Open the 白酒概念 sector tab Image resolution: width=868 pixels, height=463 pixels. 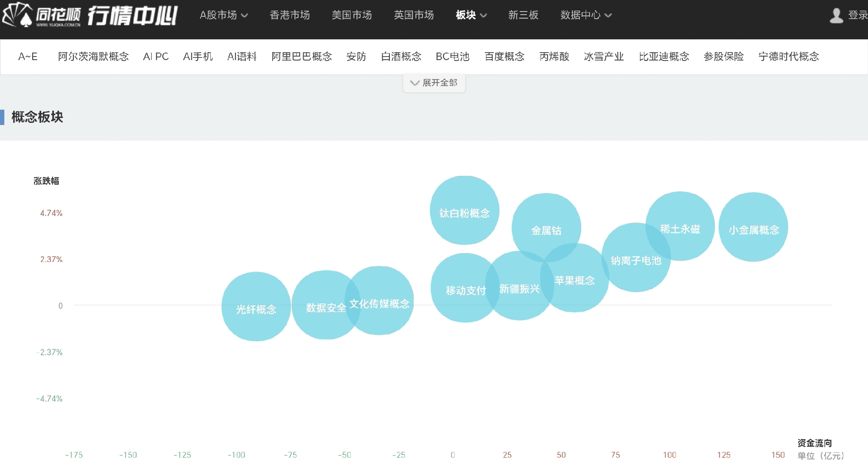pyautogui.click(x=401, y=57)
